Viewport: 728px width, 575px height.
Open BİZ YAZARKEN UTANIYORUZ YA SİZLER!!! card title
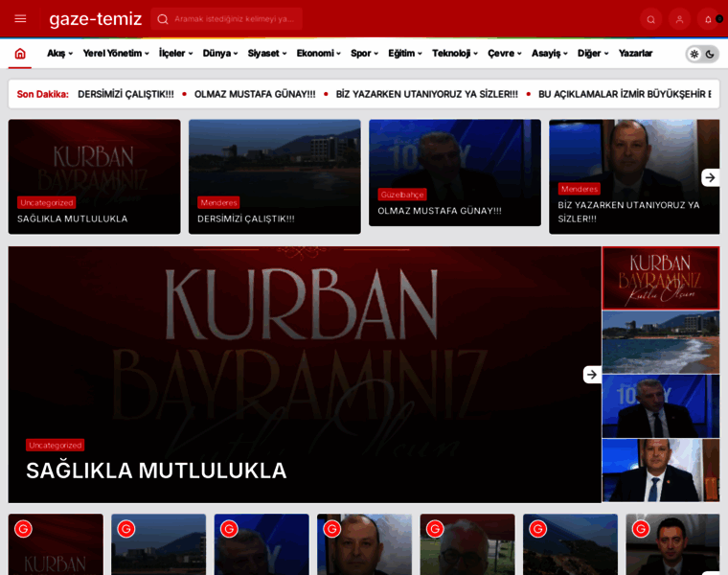628,212
